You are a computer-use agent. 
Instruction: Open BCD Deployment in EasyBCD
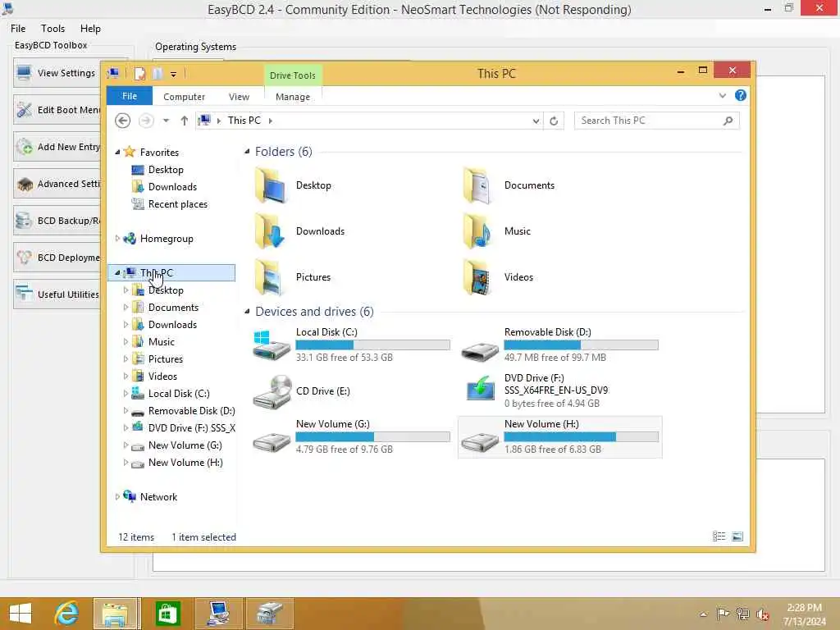pyautogui.click(x=57, y=258)
